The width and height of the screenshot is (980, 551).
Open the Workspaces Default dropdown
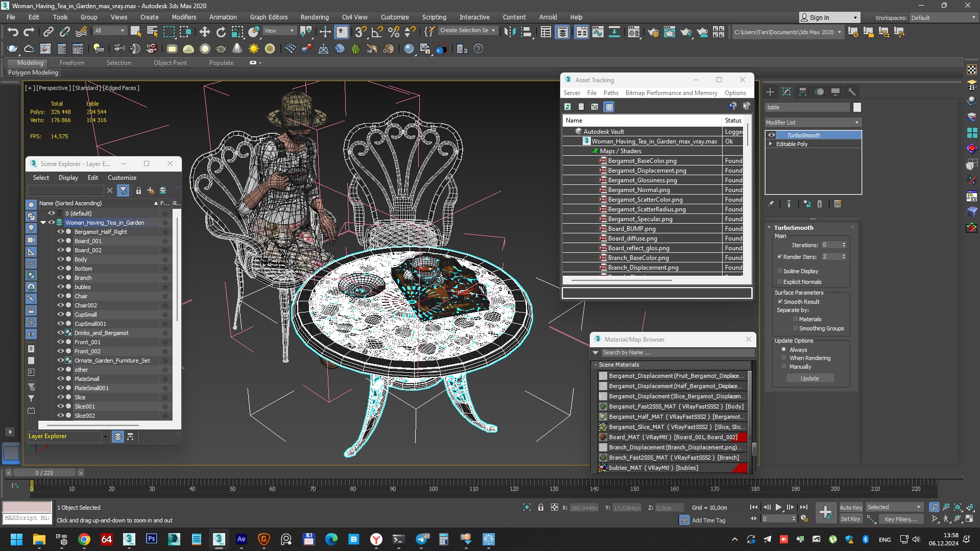point(943,18)
